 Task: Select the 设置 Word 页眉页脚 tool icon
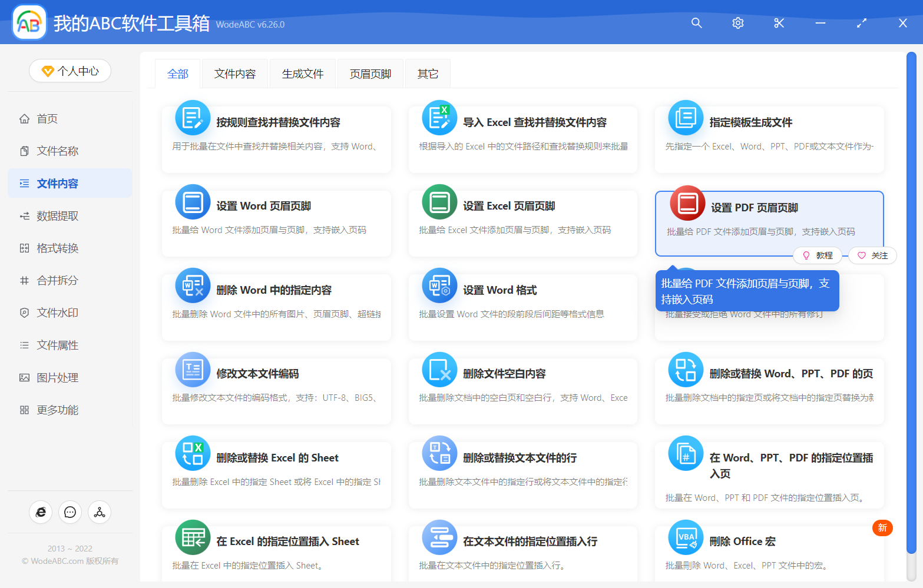[x=193, y=202]
